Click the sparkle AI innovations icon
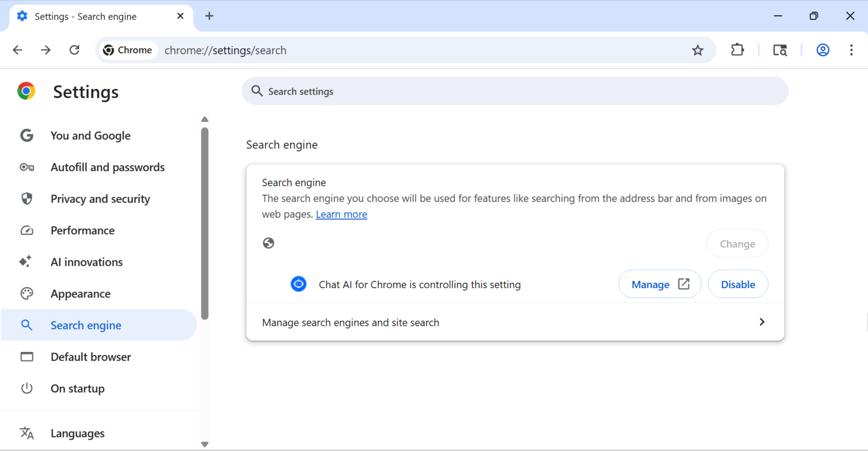This screenshot has height=451, width=868. (x=25, y=261)
